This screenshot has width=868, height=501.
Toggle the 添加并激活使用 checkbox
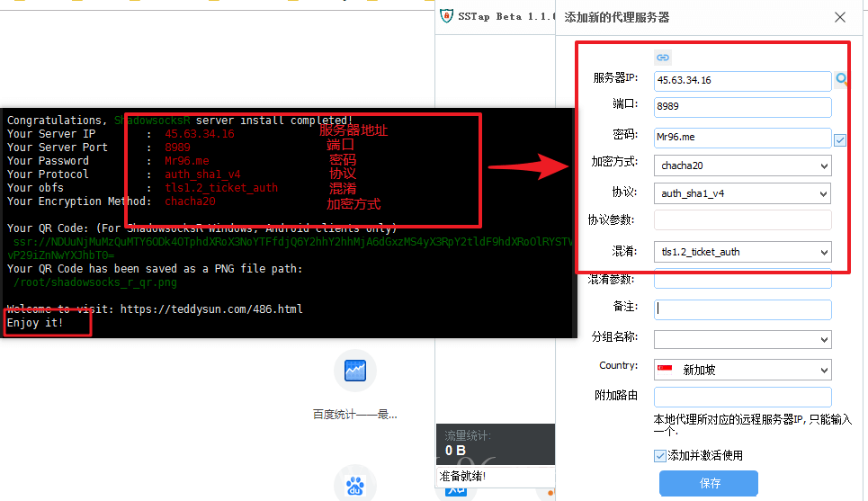coord(660,456)
